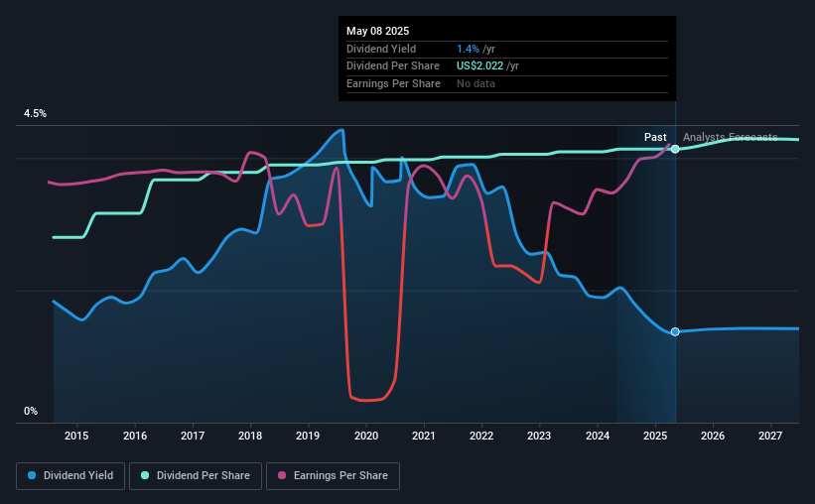Click the 1.4% dividend yield value
Viewport: 815px width, 504px height.
click(468, 49)
